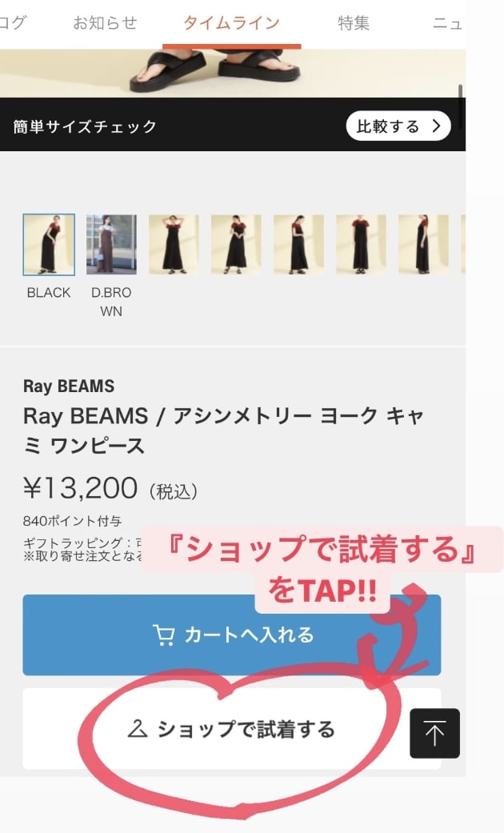Click the hanger icon beside ショップで試着する
The width and height of the screenshot is (504, 833).
point(138,729)
